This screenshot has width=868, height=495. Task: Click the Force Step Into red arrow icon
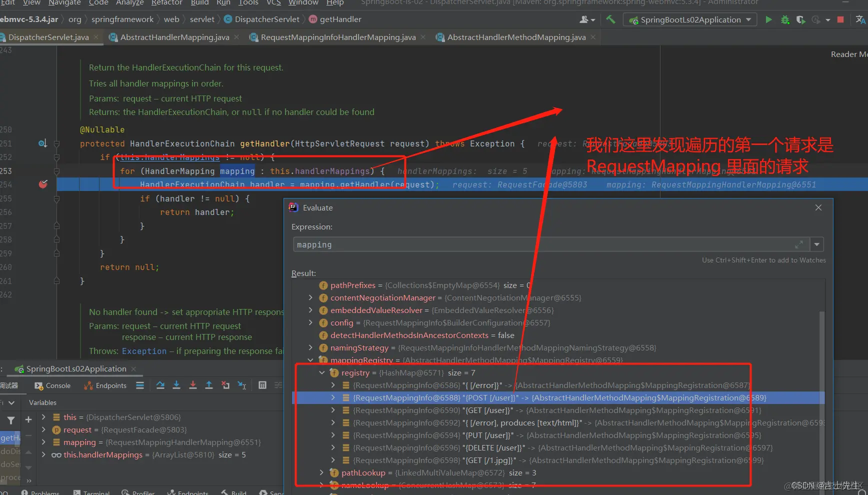[193, 385]
